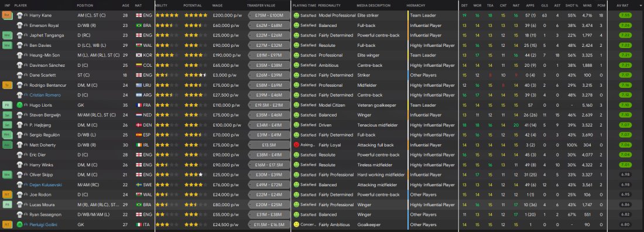This screenshot has height=232, width=644.
Task: Click Heung-Min Son's £81M - £97M transfer value
Action: click(269, 55)
